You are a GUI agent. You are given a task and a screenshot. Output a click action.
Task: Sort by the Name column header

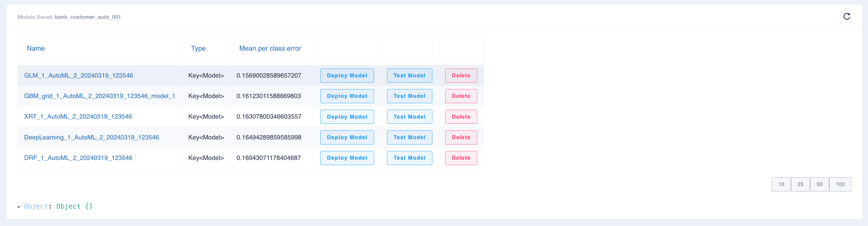(x=36, y=48)
